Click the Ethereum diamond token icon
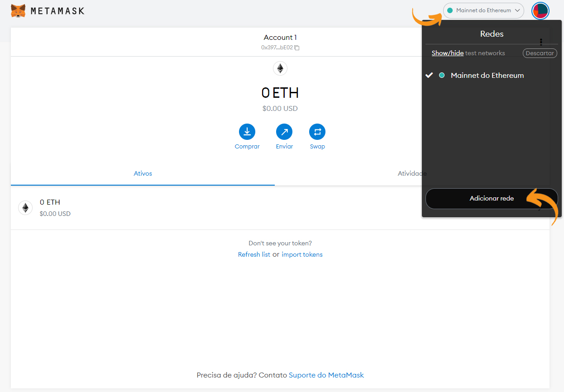 point(280,68)
